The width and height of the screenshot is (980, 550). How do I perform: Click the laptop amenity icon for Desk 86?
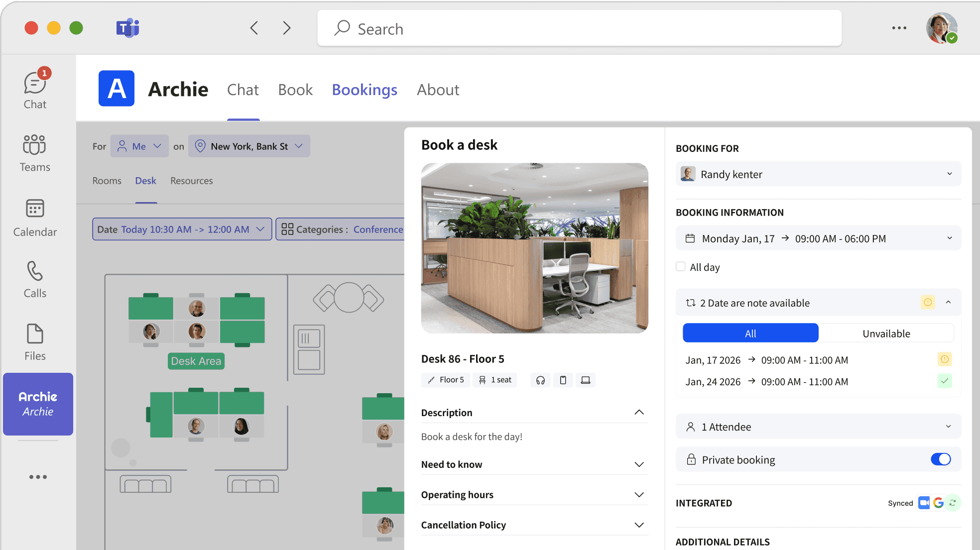coord(586,380)
